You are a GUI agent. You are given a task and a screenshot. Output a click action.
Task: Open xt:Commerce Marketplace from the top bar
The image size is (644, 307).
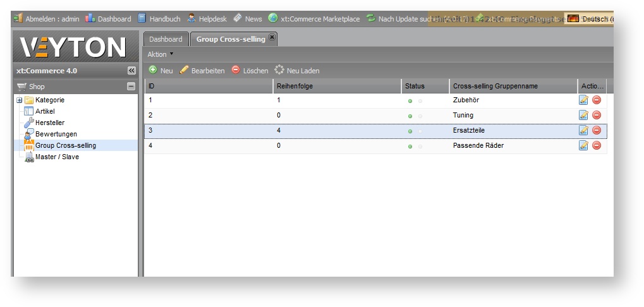point(313,19)
